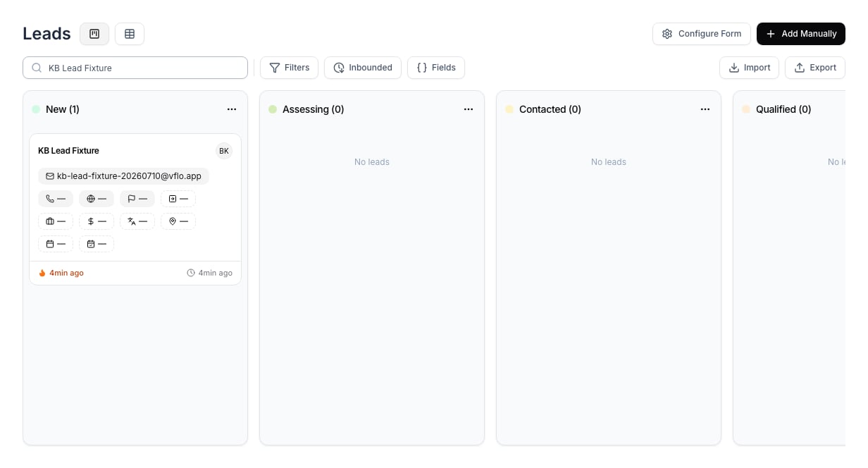Click the Add Manually button
This screenshot has height=468, width=868.
801,34
